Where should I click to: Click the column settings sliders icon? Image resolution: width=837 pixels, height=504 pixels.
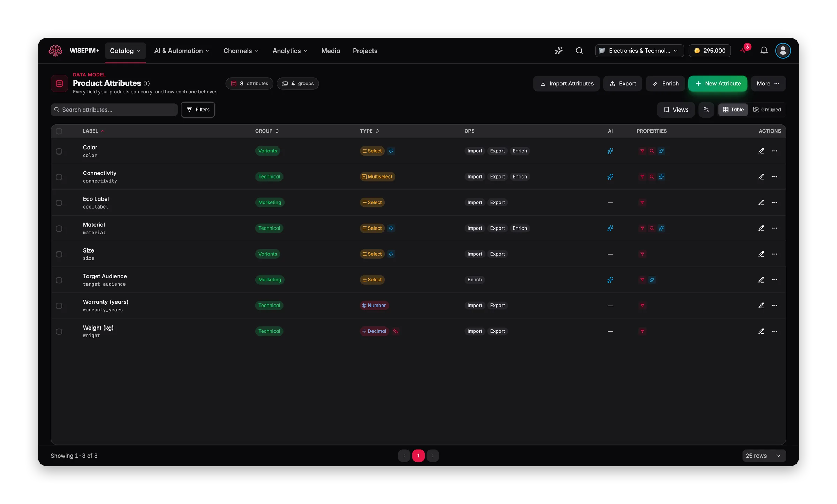pyautogui.click(x=706, y=110)
